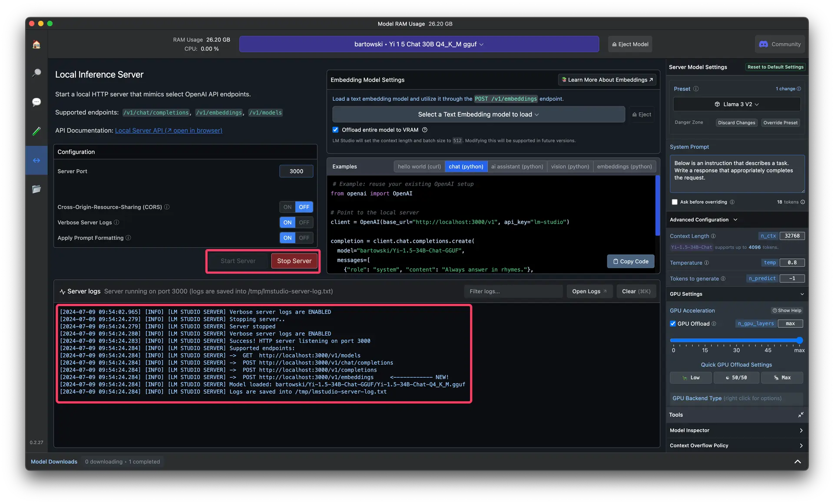Click the Community Discord button

click(x=780, y=44)
